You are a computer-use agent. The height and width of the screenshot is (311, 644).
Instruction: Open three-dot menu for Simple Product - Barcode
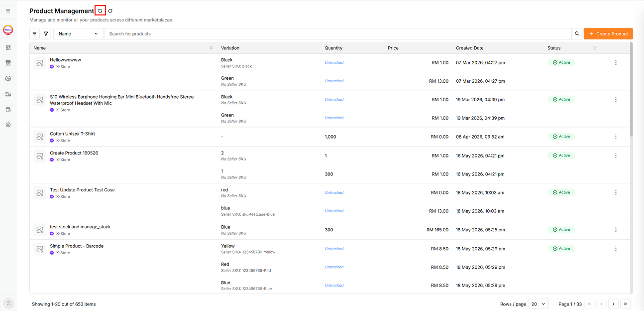[616, 249]
